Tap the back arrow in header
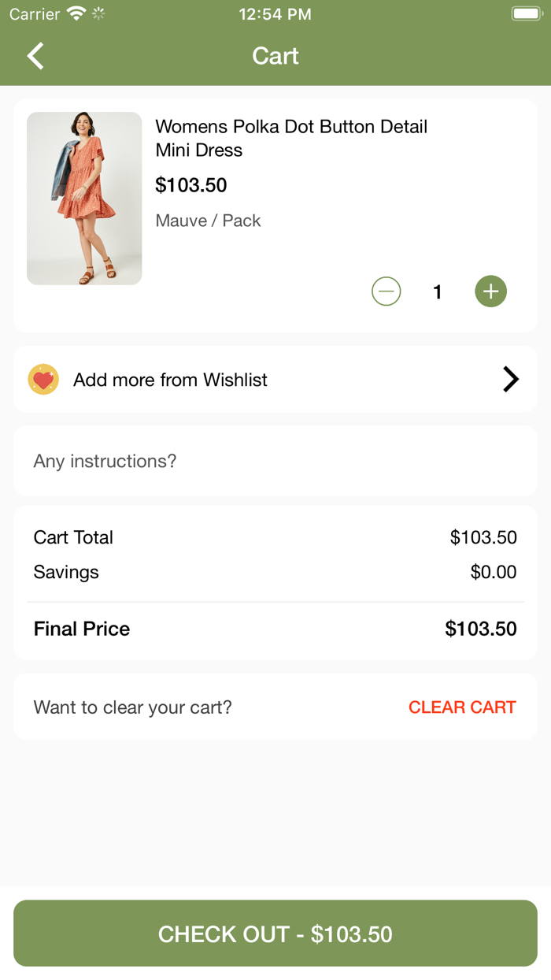The image size is (551, 980). pos(35,56)
